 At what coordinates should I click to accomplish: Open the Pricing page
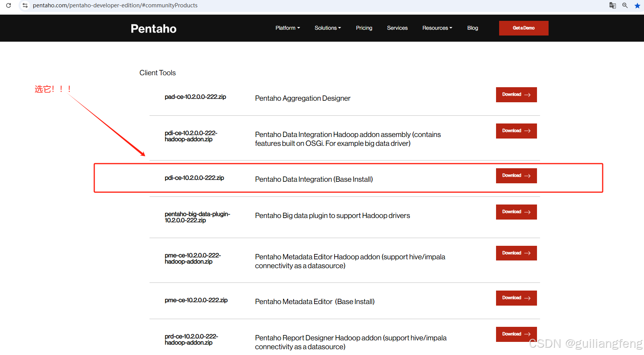[x=364, y=28]
